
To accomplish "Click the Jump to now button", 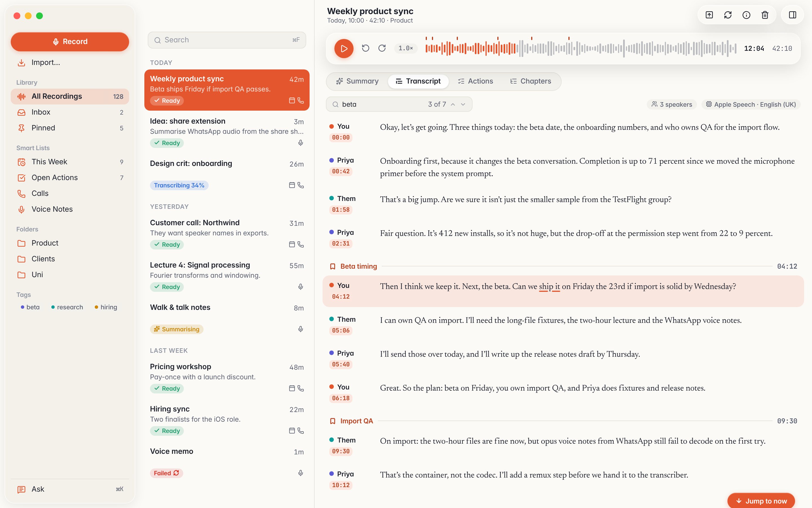I will click(x=761, y=501).
